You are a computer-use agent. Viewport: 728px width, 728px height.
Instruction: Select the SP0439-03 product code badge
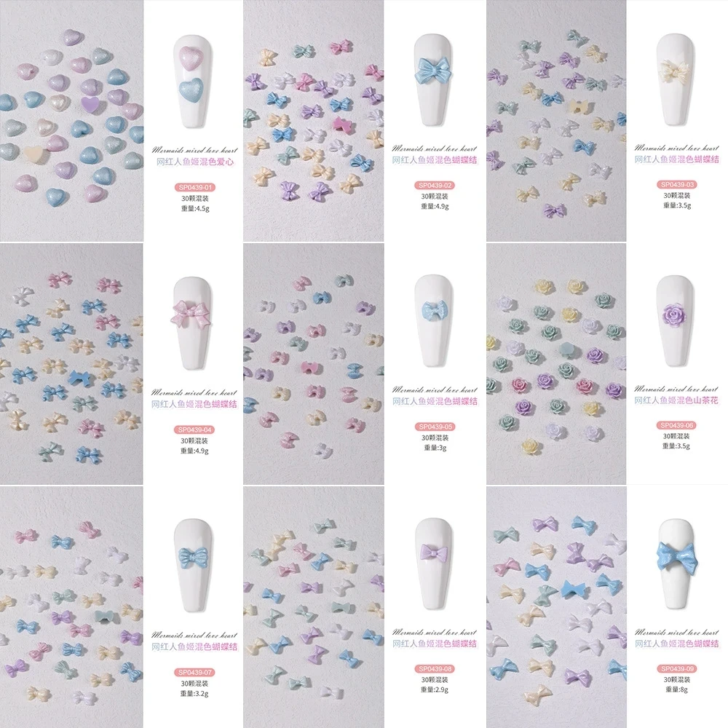(677, 184)
